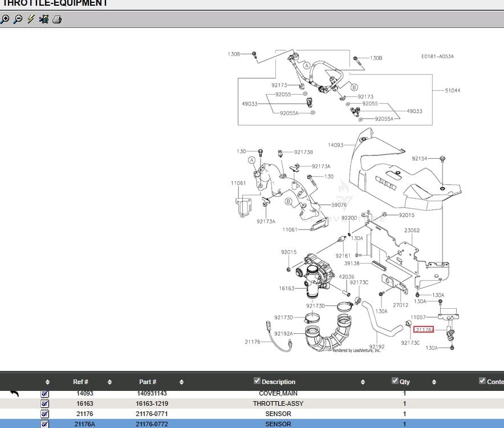Click the back arrow icon in table
This screenshot has width=504, height=428.
pyautogui.click(x=15, y=393)
